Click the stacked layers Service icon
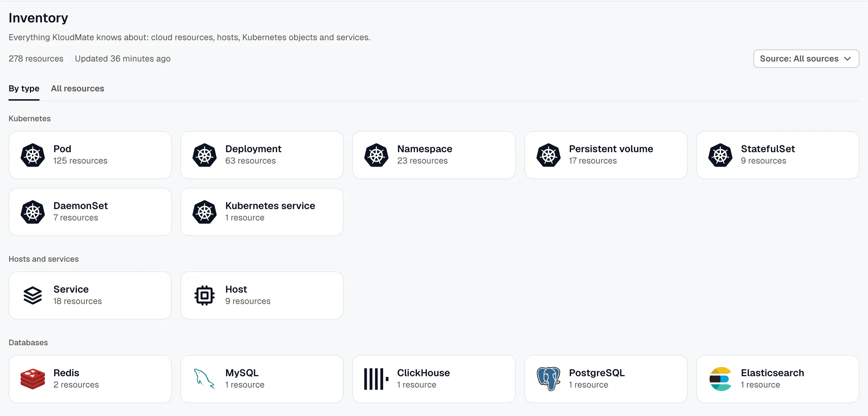Viewport: 868px width, 416px height. (x=33, y=295)
